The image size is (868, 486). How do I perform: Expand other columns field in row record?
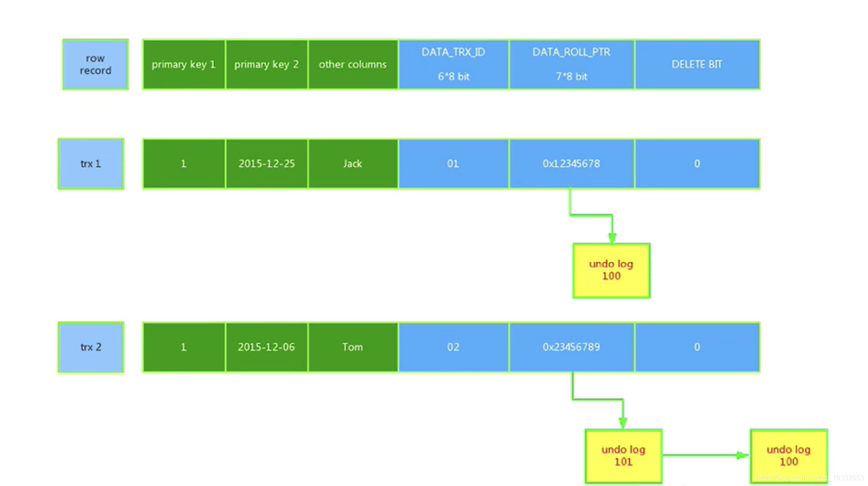tap(352, 64)
